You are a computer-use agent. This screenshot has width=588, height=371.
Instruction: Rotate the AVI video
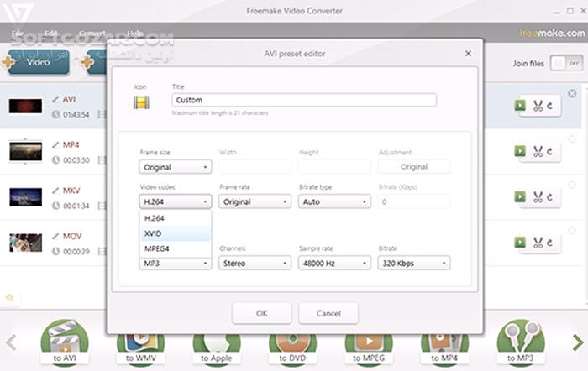point(549,106)
